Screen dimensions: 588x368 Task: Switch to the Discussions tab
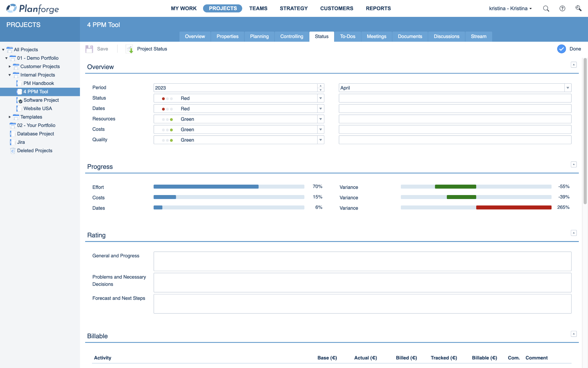click(x=447, y=36)
